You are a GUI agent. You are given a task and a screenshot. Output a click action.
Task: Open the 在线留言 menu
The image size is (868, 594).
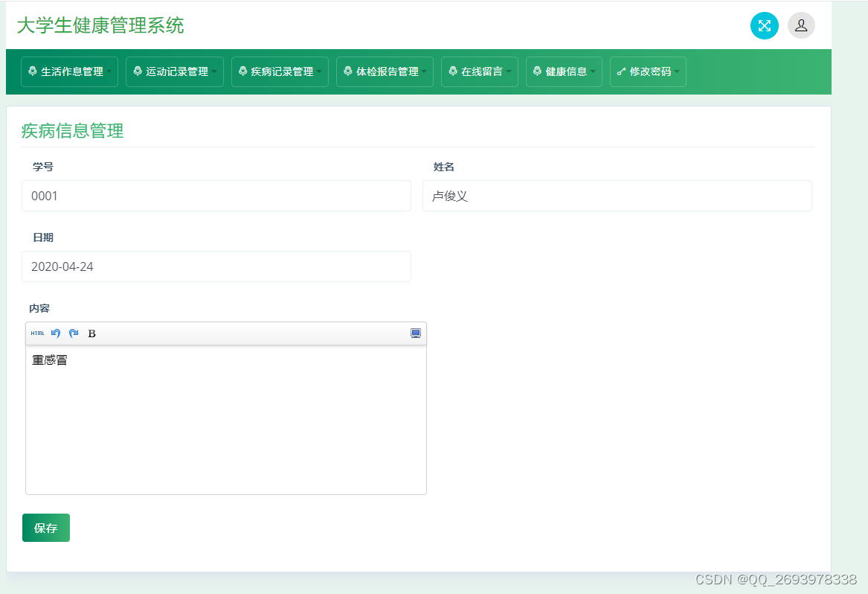479,71
